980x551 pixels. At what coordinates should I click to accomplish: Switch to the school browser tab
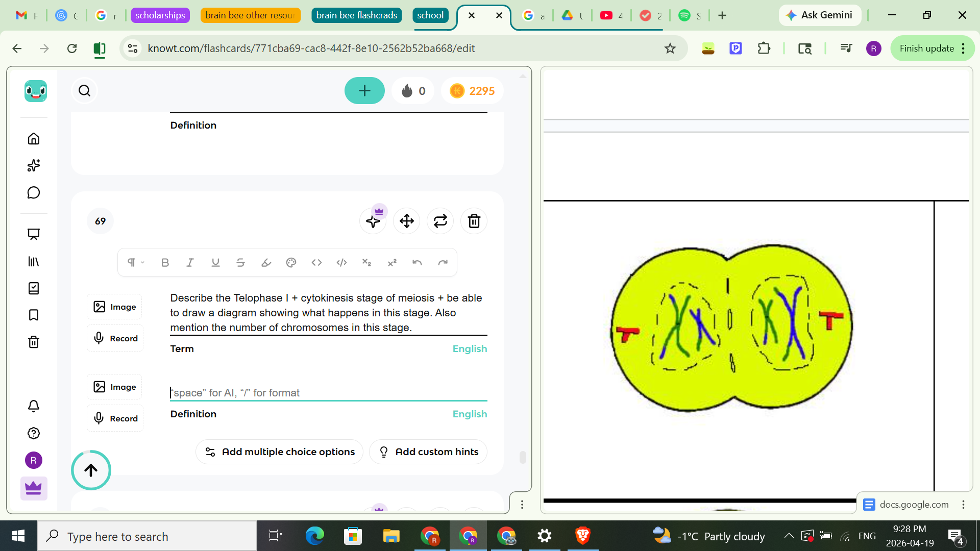[430, 15]
